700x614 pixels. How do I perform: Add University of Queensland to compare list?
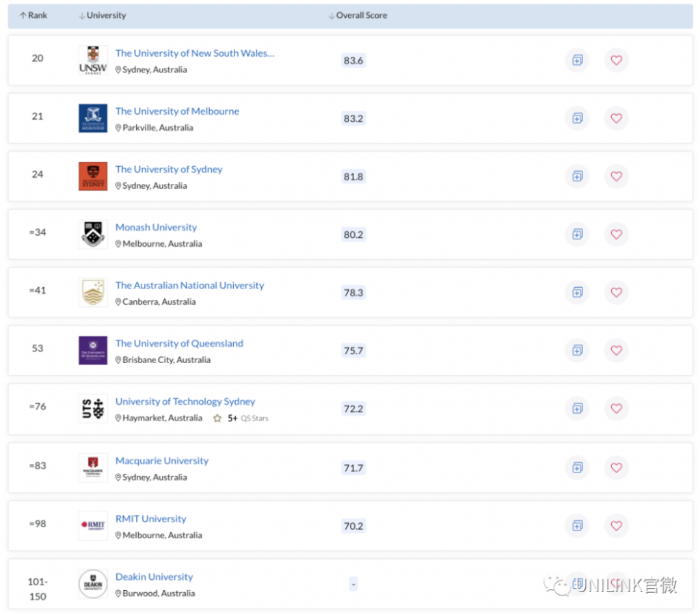(577, 350)
